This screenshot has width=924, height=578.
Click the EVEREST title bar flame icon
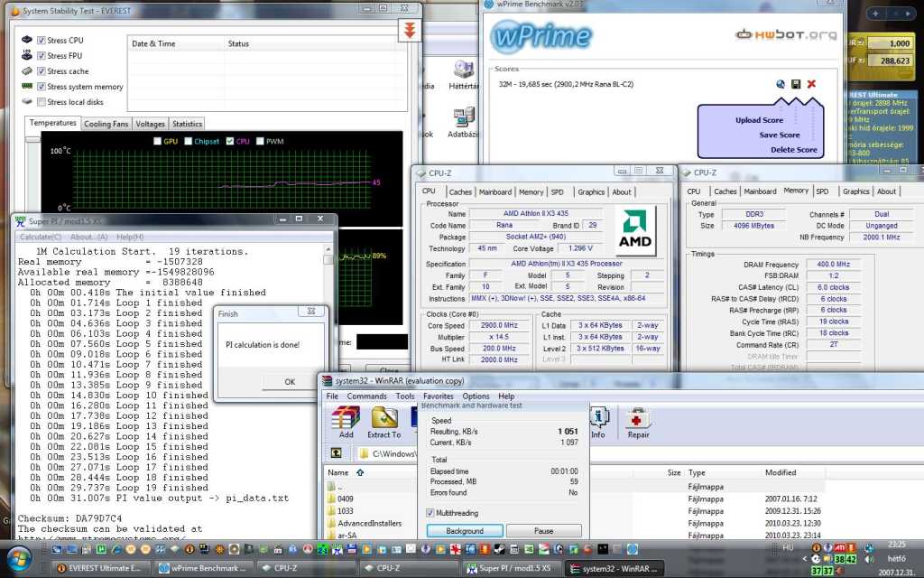coord(15,11)
